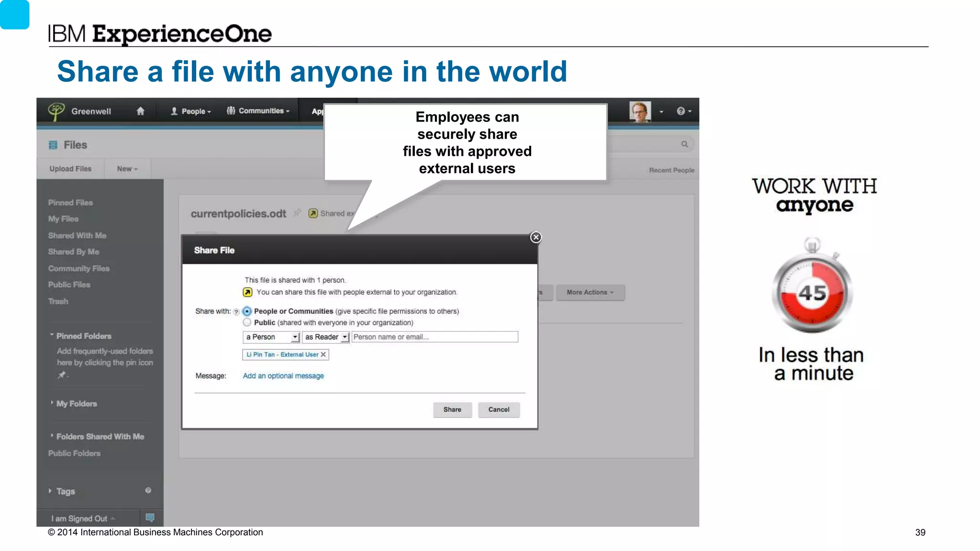Click the pin icon in Pinned Folders hint
Screen dimensions: 980x551
[x=62, y=375]
